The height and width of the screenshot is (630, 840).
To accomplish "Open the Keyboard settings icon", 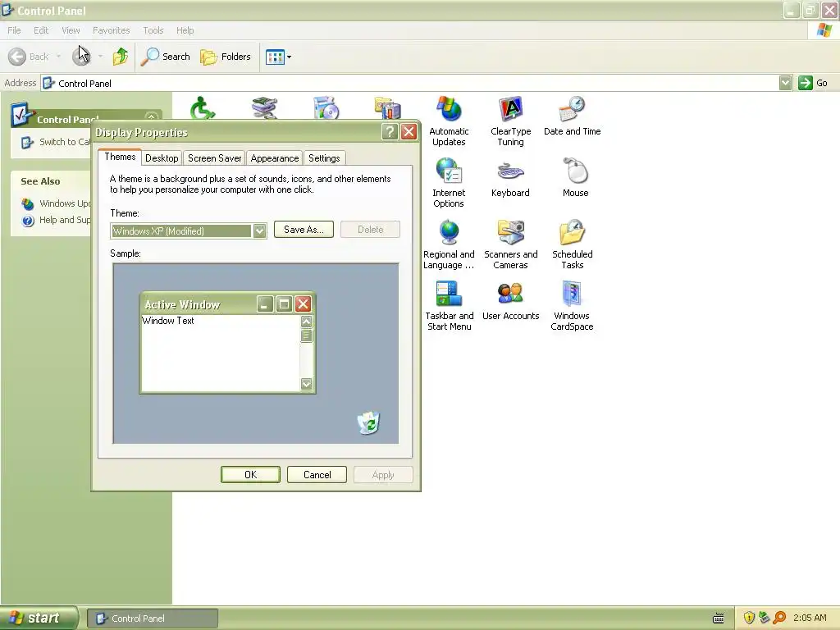I will [510, 178].
